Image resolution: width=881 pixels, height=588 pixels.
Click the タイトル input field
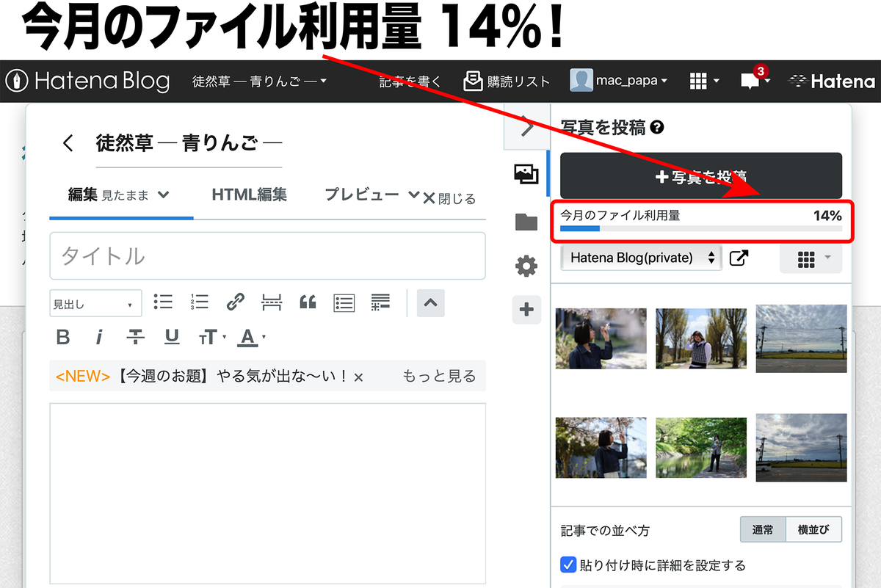[267, 256]
